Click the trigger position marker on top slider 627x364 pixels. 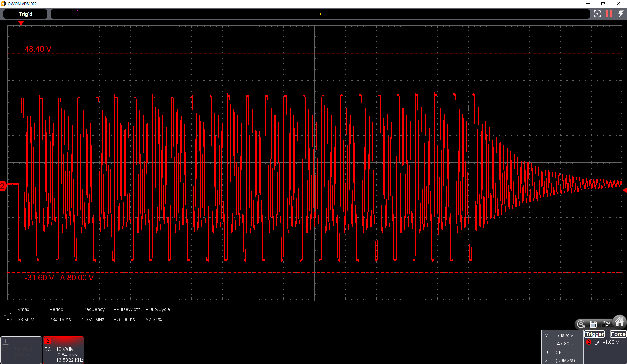pyautogui.click(x=77, y=11)
